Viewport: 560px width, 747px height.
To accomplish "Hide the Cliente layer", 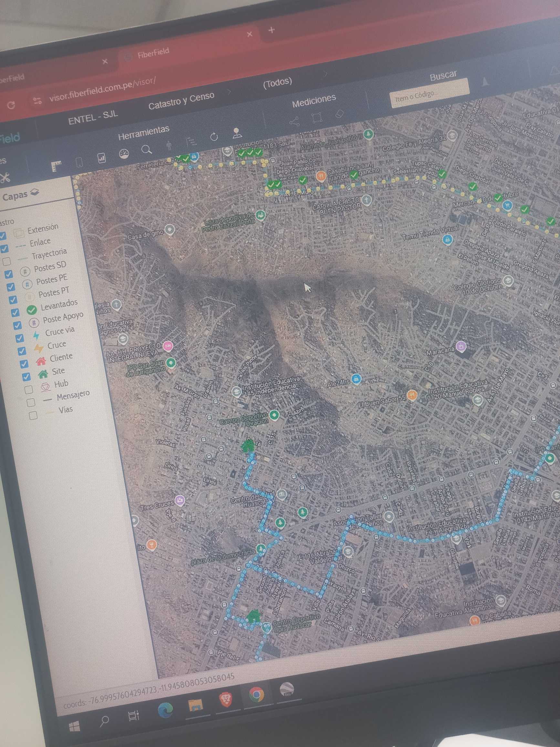I will 24,364.
